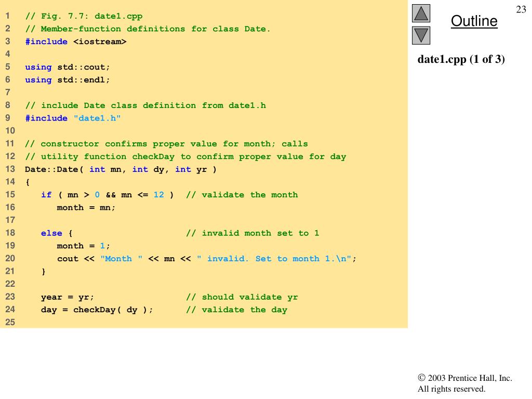
Task: Click the 'month = 1;' line
Action: click(x=84, y=246)
